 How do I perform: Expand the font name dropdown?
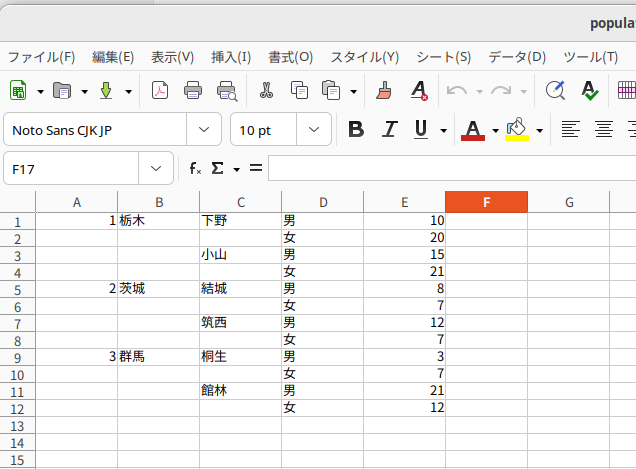(x=204, y=130)
